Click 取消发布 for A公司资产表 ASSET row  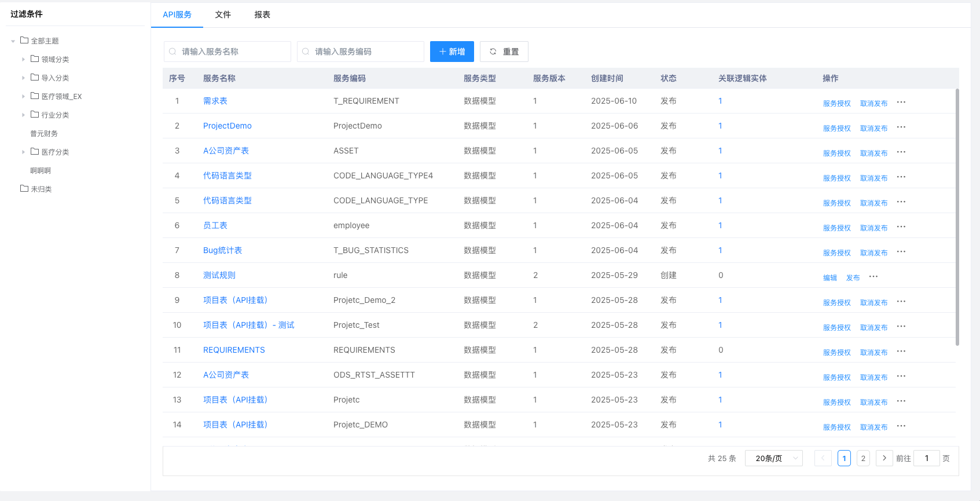point(873,153)
